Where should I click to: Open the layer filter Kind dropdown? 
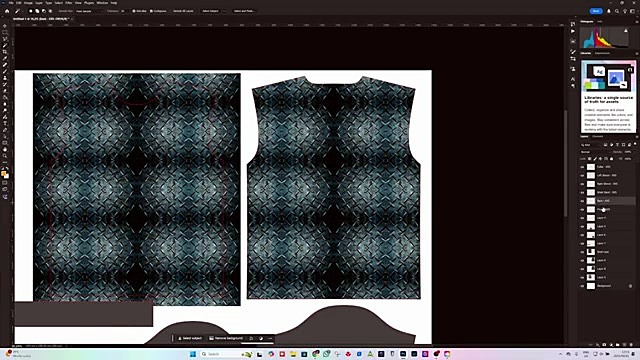click(591, 144)
